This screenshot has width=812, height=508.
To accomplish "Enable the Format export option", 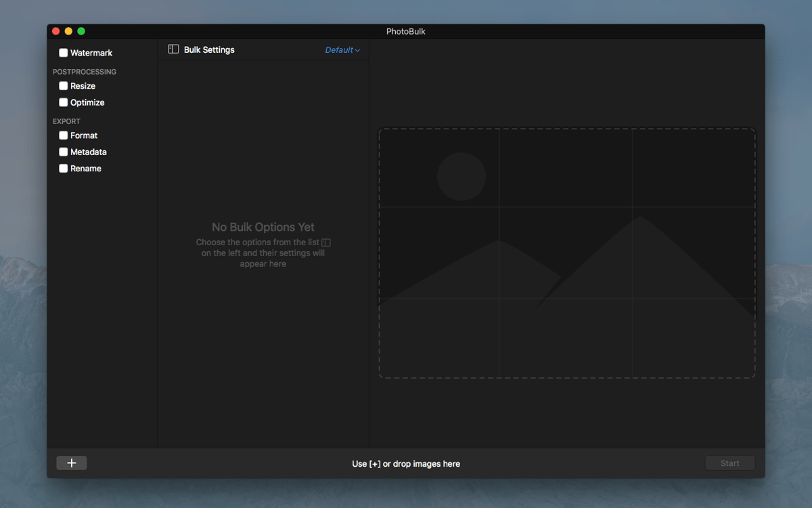I will [63, 135].
